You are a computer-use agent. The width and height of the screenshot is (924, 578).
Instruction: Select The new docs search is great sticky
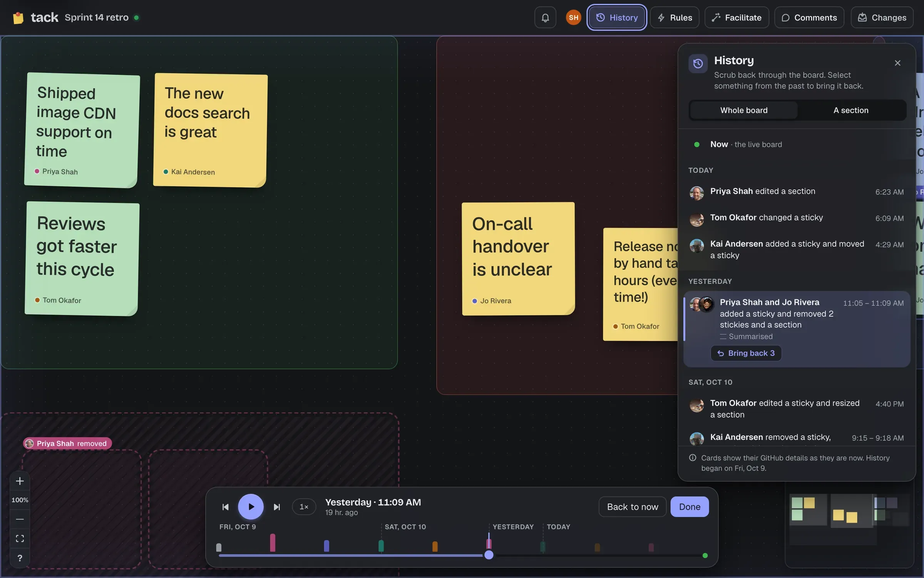pos(210,130)
